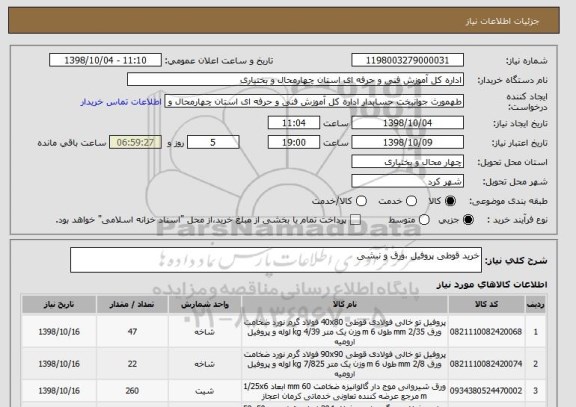
Task: Click the galvanized corrugated sheet product name
Action: pos(345,391)
